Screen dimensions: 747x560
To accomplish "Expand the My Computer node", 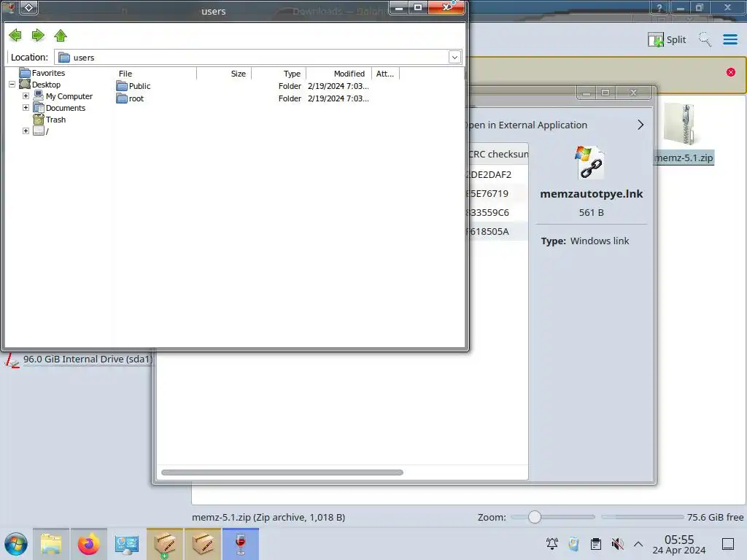I will coord(26,96).
